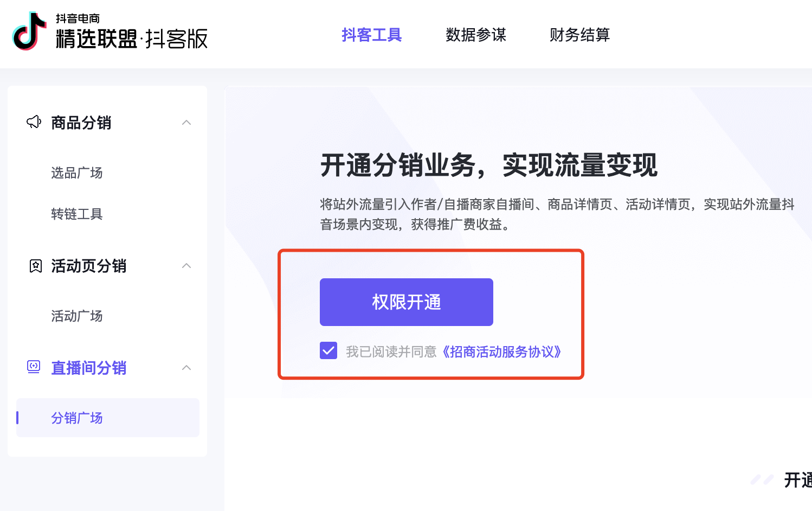Click the megaphone icon beside 商品分销
This screenshot has width=812, height=511.
tap(34, 122)
